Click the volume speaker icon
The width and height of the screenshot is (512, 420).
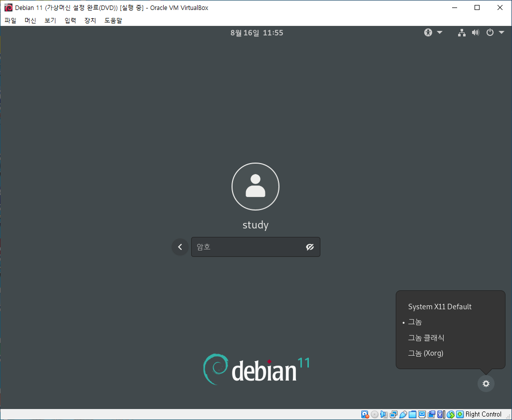coord(476,32)
